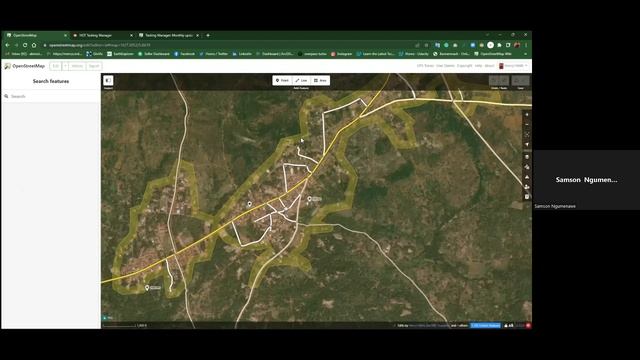This screenshot has width=640, height=360.
Task: Click the browser profile avatar icon
Action: tap(517, 45)
